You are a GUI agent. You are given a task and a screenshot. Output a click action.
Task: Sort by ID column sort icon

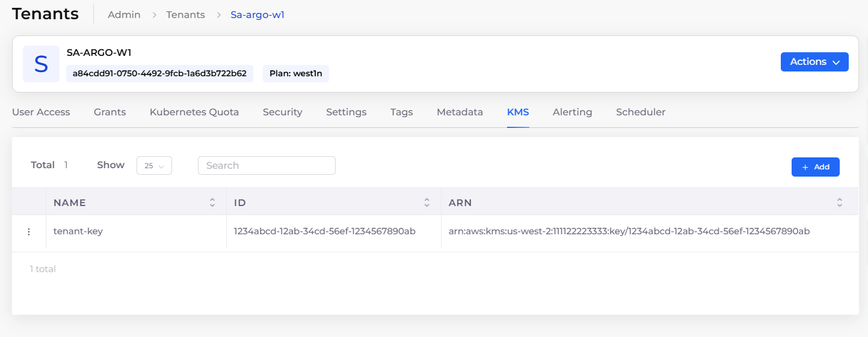(426, 203)
